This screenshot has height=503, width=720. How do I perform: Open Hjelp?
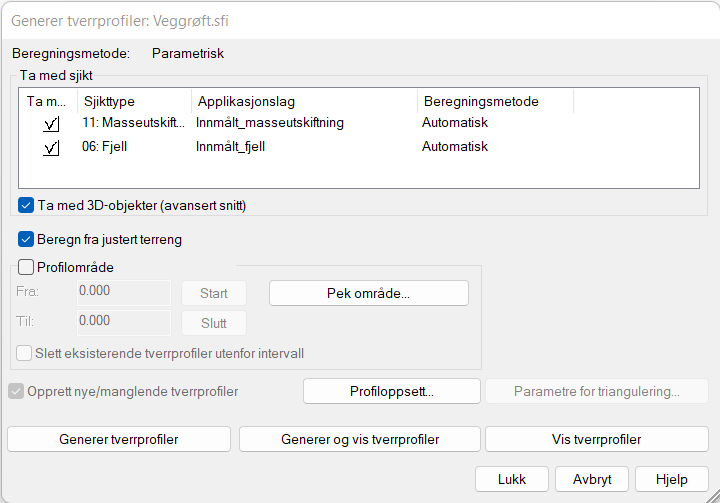pyautogui.click(x=672, y=479)
